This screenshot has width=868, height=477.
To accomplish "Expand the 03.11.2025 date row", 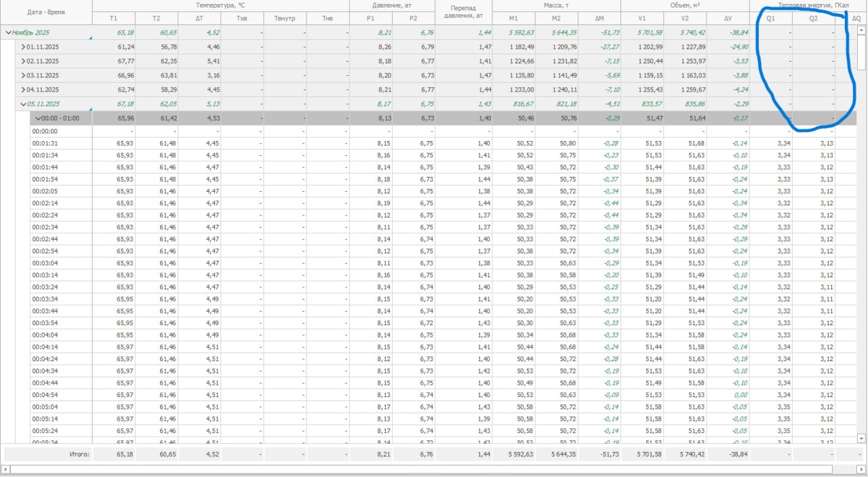I will pyautogui.click(x=23, y=75).
